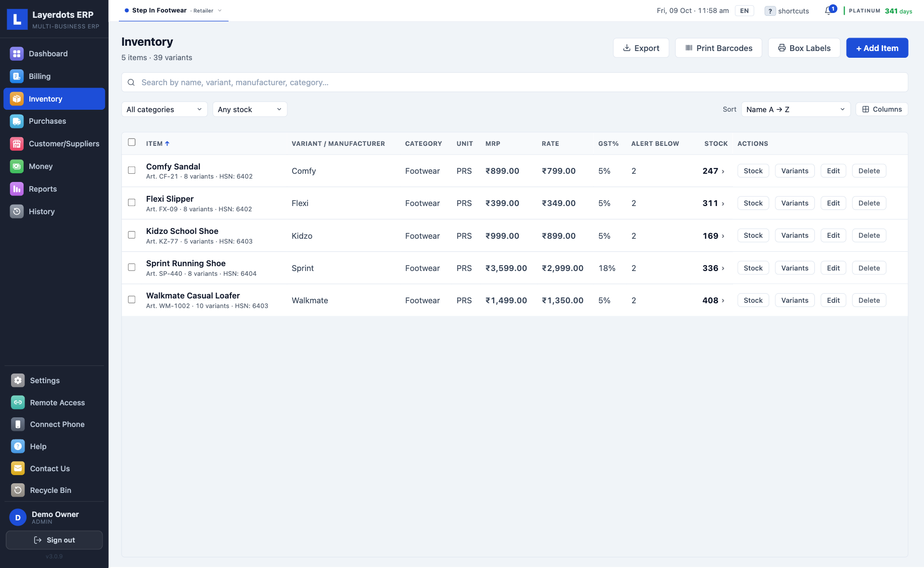Click Delete for Sprint Running Shoe
This screenshot has width=924, height=568.
tap(869, 268)
